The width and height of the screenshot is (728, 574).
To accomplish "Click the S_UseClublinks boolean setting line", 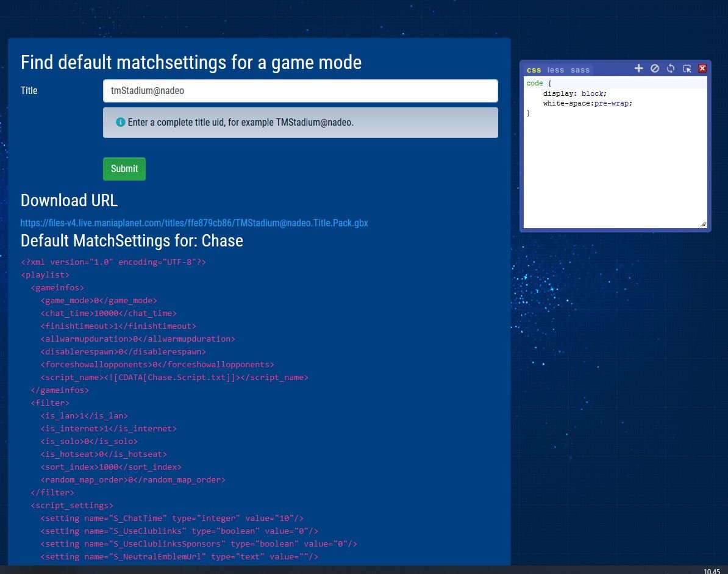I will [x=179, y=531].
